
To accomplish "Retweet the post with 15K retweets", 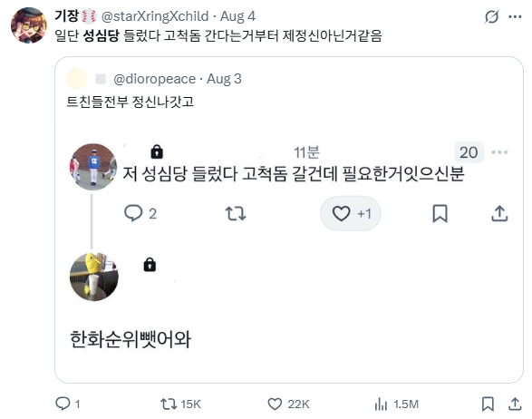I will point(180,404).
